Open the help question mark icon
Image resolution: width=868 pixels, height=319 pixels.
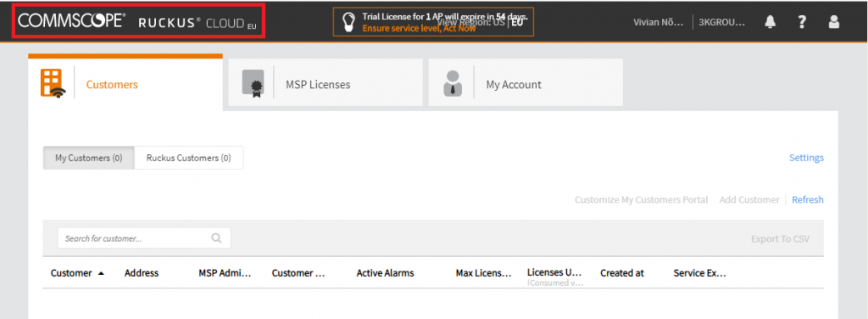coord(802,21)
